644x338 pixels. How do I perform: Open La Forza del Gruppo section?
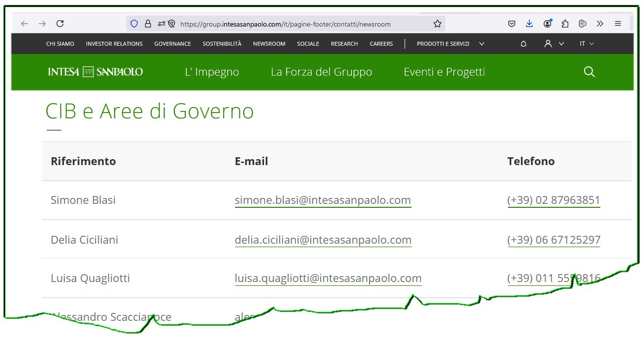(x=321, y=72)
